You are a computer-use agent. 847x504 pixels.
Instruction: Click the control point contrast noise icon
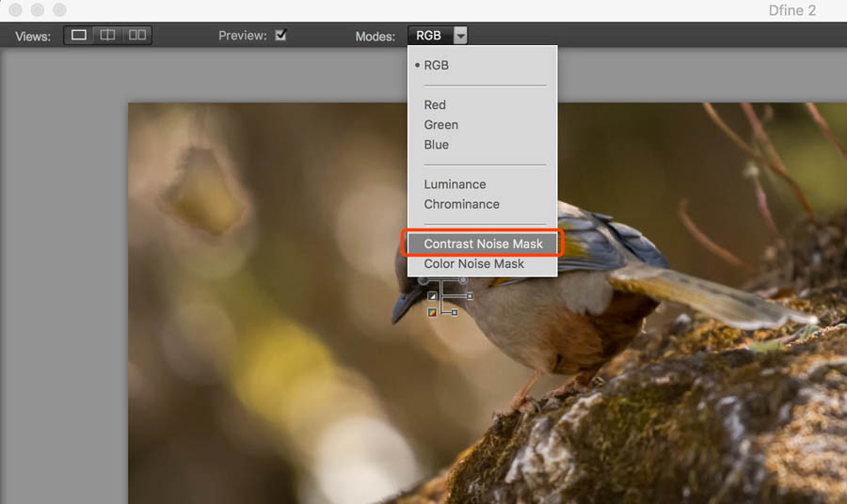432,295
